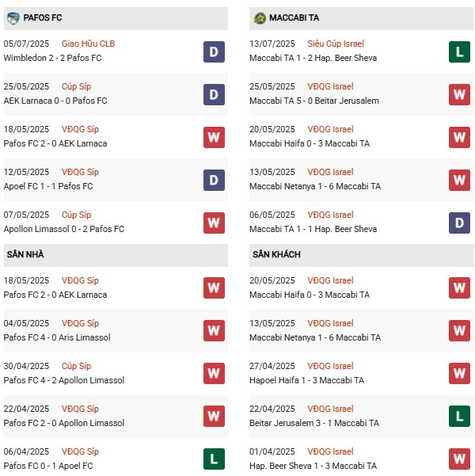
Task: Open the MACCABI TA team header
Action: (x=294, y=17)
